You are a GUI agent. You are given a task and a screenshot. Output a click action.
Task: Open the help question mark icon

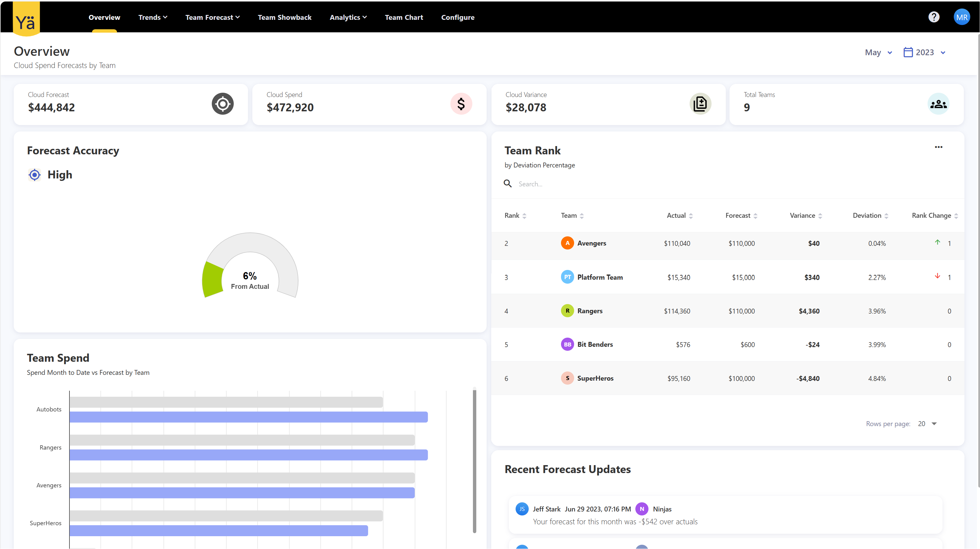934,17
